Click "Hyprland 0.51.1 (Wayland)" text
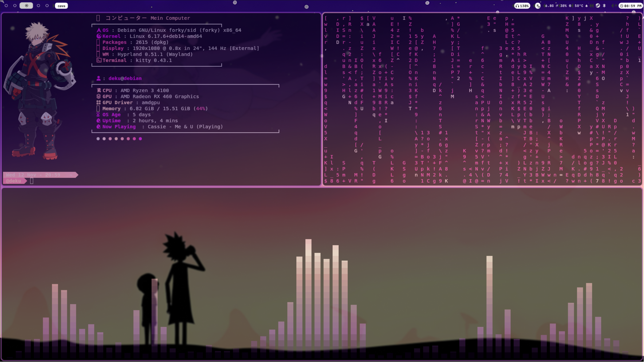 click(x=155, y=54)
